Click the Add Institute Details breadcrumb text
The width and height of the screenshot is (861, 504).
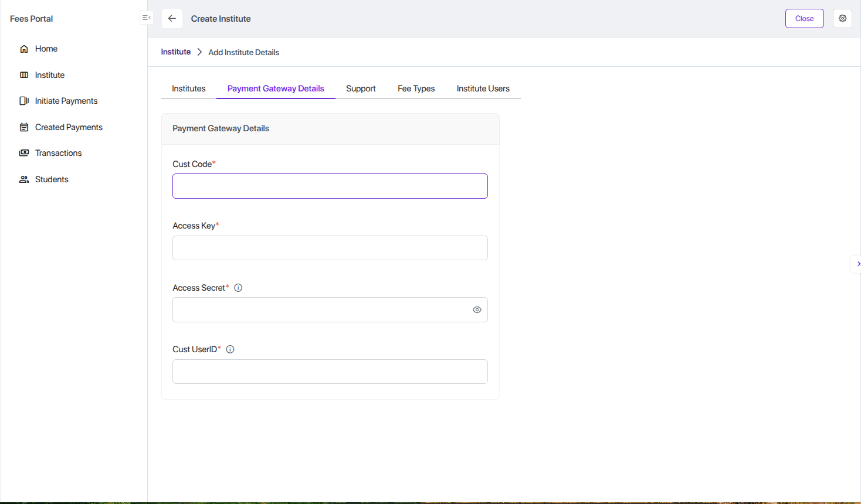pos(244,52)
